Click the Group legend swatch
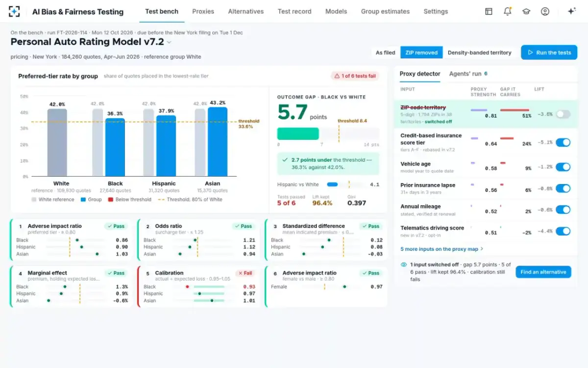 coord(83,200)
